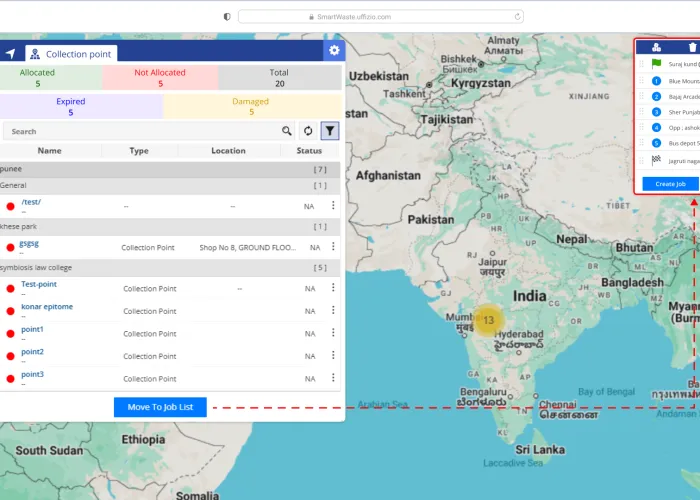Click the navigation arrow icon beside Collection point
The width and height of the screenshot is (700, 500).
click(x=11, y=53)
